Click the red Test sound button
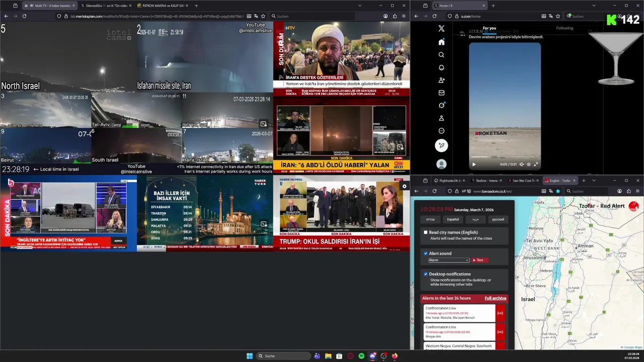This screenshot has width=644, height=362. (x=479, y=260)
